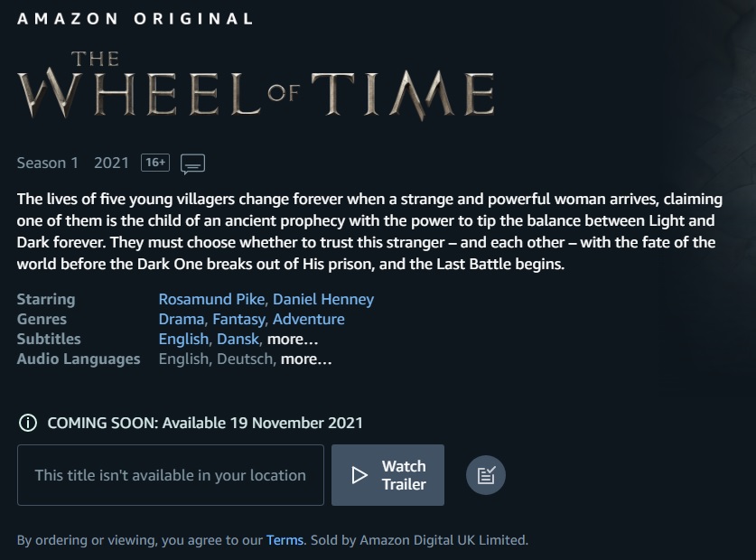
Task: Click the 2021 release year
Action: coord(111,163)
